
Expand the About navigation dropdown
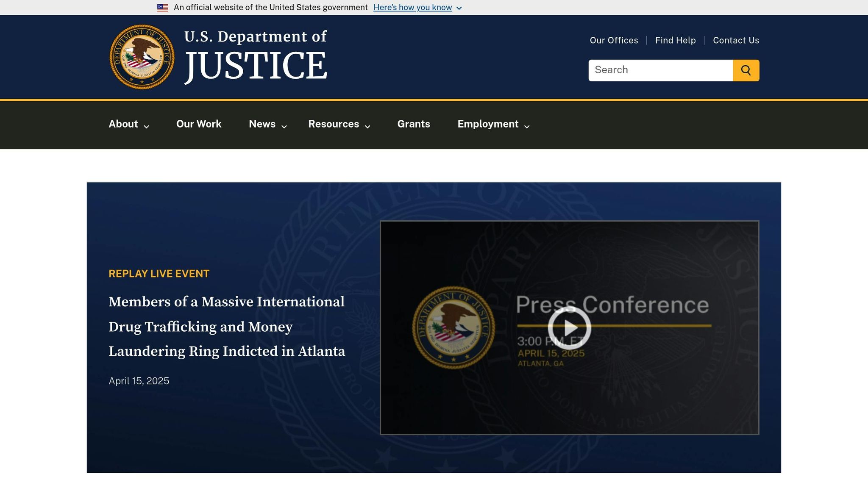click(123, 124)
